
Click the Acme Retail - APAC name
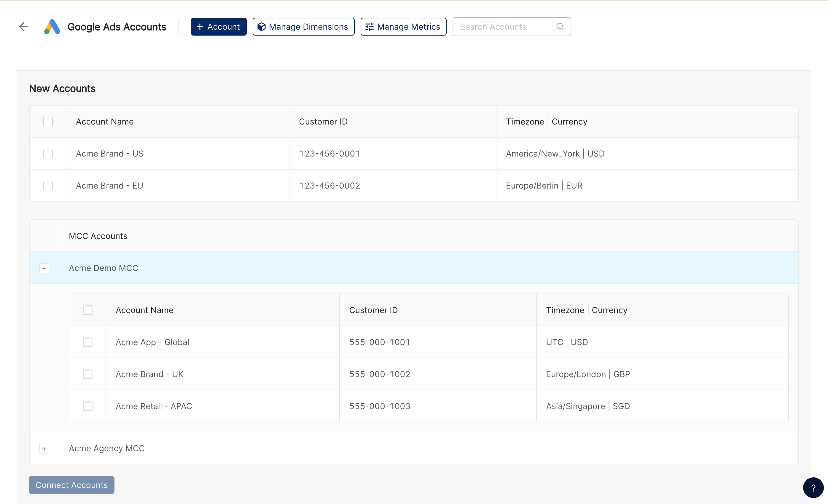154,406
